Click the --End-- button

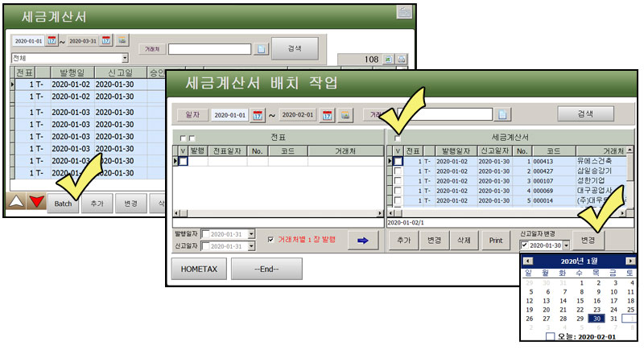[x=266, y=270]
